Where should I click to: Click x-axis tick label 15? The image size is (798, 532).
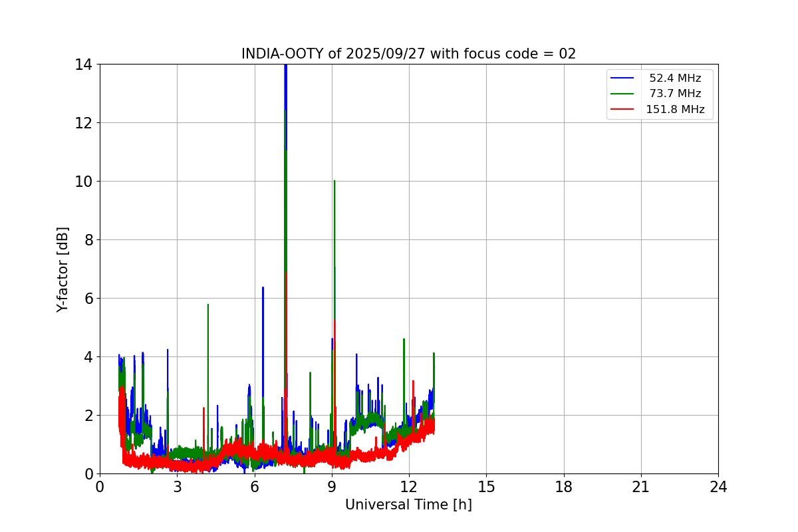[x=486, y=487]
